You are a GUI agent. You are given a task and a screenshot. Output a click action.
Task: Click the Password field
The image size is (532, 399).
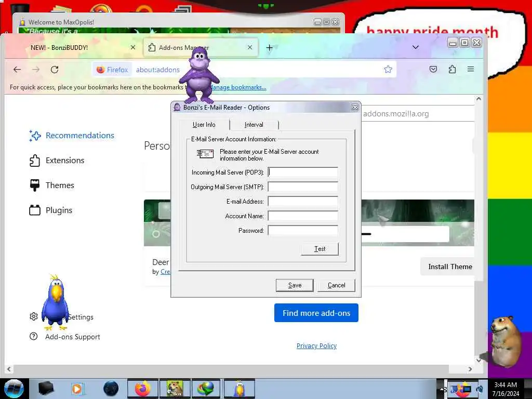[x=303, y=231]
